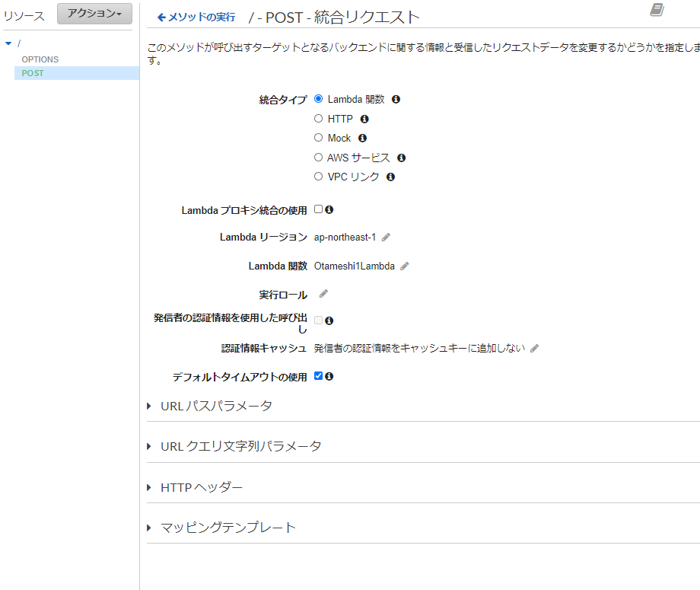Collapse the root / resource tree

(x=8, y=43)
